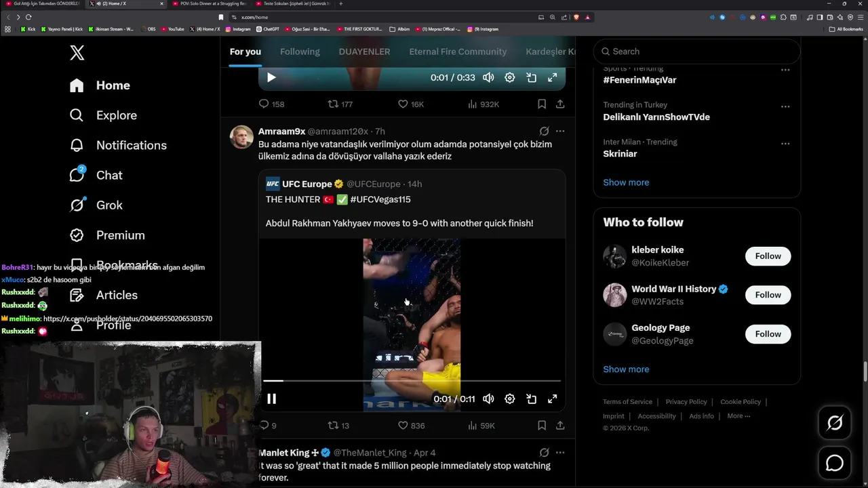Screen dimensions: 868x488
Task: Reply to the post with 158 comments
Action: coord(271,104)
